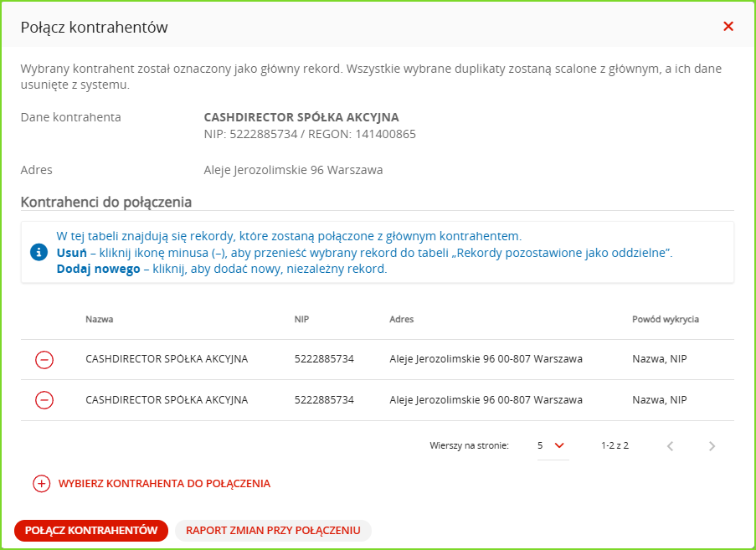Viewport: 756px width, 550px height.
Task: Click main address Aleje Jerozolimskie 96 Warszawa
Action: (293, 170)
